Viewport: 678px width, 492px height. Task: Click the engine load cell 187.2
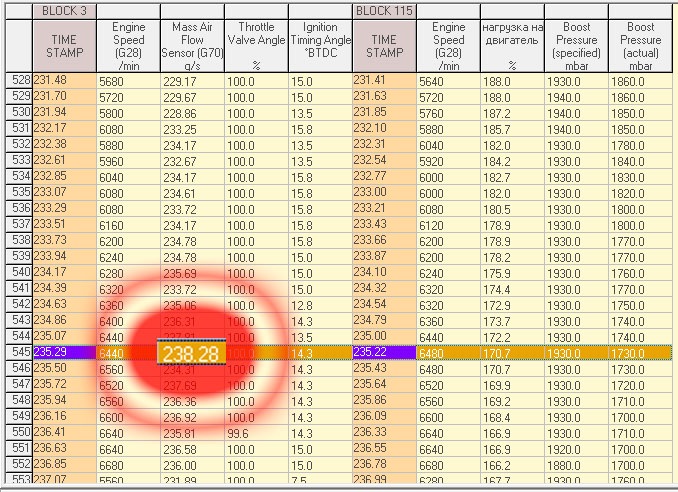[512, 113]
